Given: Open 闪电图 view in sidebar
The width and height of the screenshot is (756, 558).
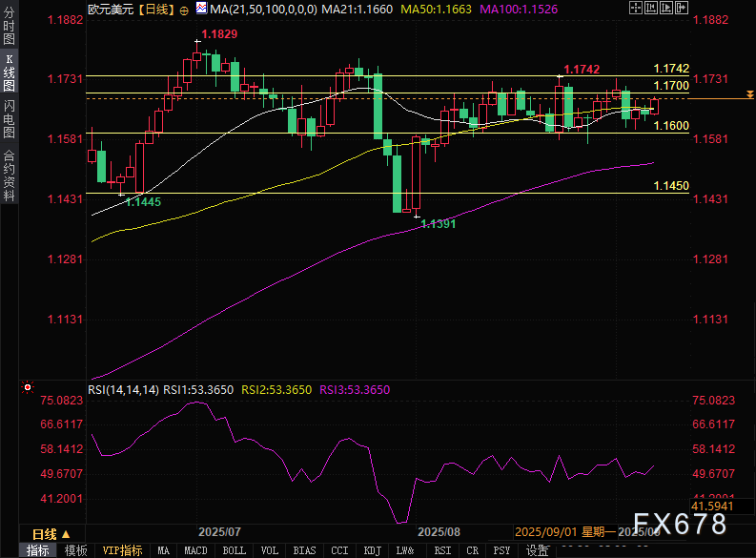Looking at the screenshot, I should tap(9, 118).
